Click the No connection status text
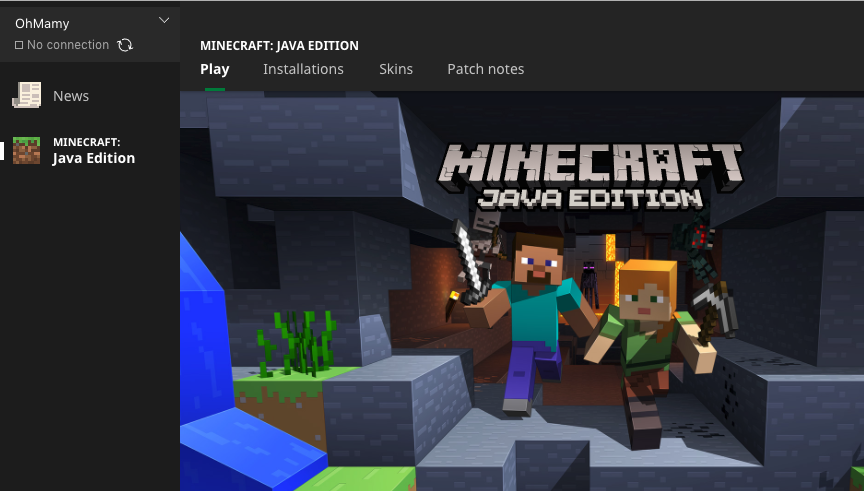 click(68, 45)
